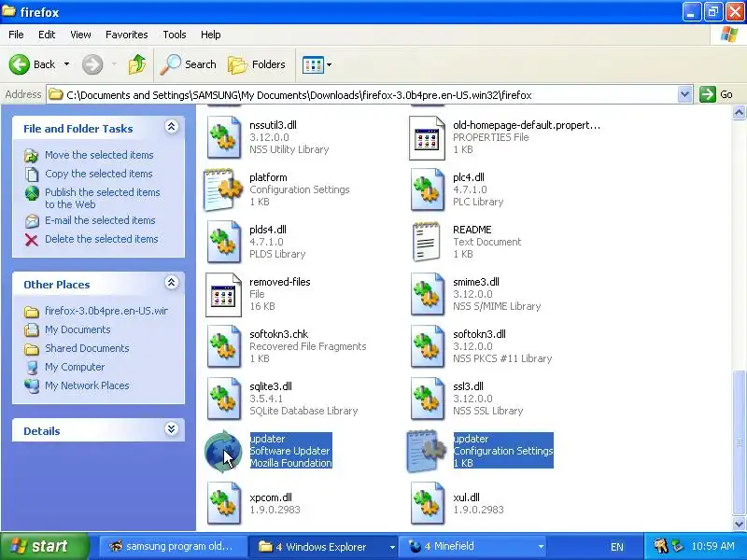
Task: Select the xpcom.dll file icon
Action: point(223,503)
